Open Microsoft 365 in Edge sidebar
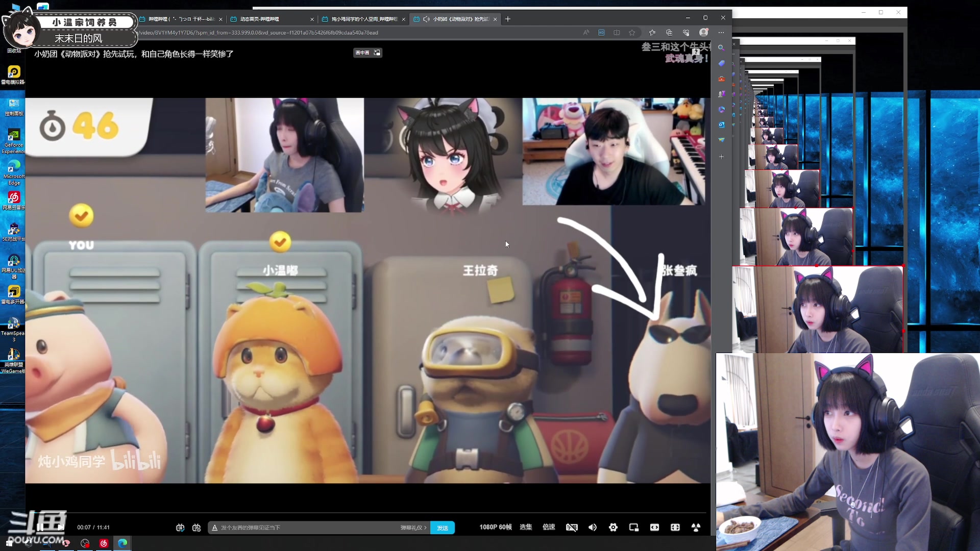This screenshot has width=980, height=551. pos(721,109)
